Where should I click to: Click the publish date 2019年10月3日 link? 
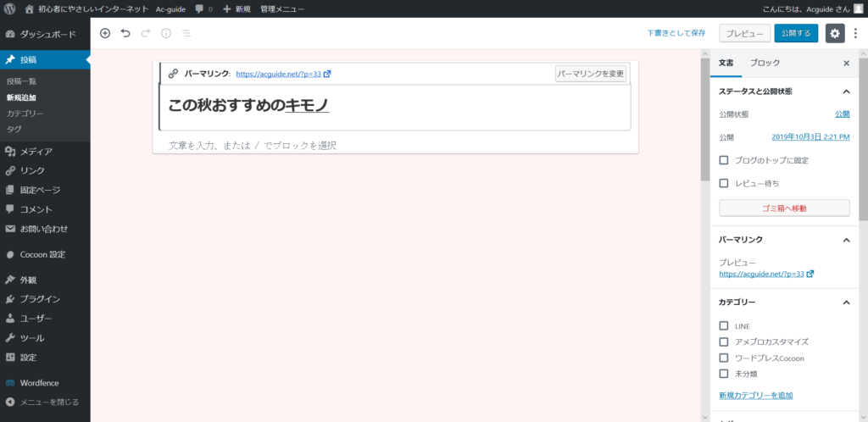pyautogui.click(x=810, y=137)
